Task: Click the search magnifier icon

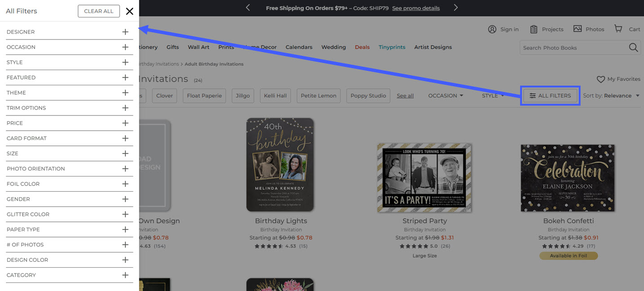Action: click(633, 48)
